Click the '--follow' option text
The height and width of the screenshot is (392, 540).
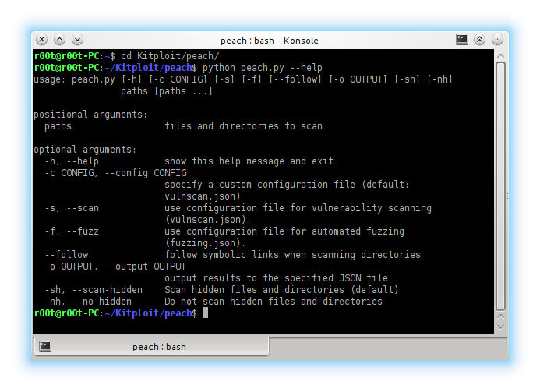click(x=66, y=255)
